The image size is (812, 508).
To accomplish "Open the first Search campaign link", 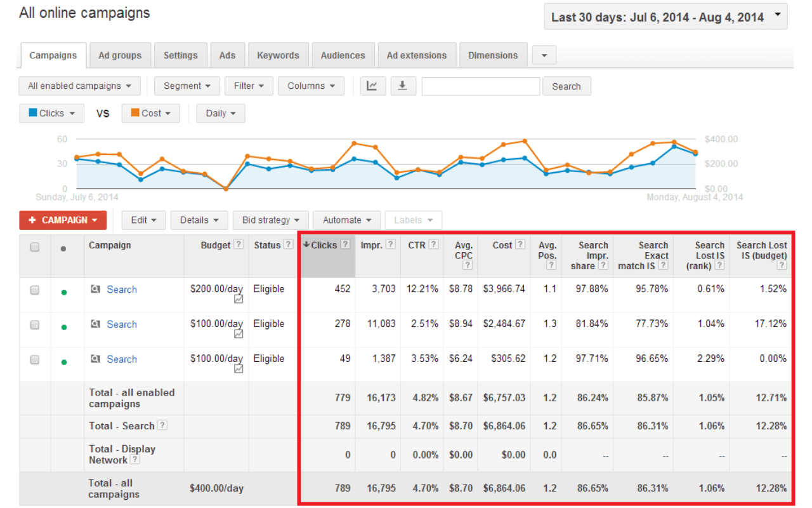I will point(121,290).
